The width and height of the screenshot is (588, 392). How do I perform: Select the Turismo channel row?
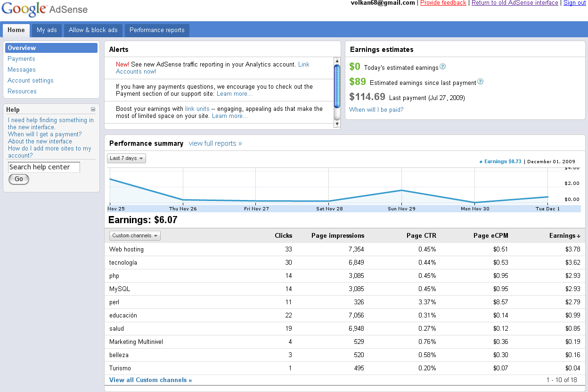pyautogui.click(x=345, y=368)
